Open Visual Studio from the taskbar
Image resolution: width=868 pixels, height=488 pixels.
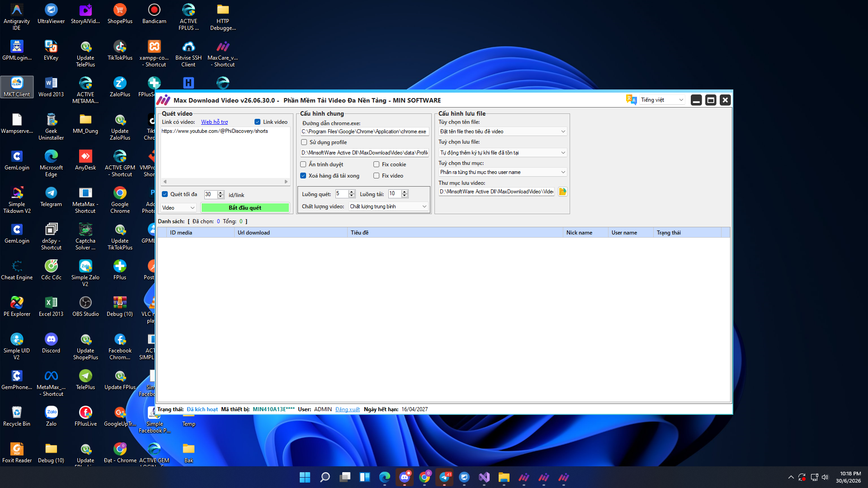pos(484,477)
